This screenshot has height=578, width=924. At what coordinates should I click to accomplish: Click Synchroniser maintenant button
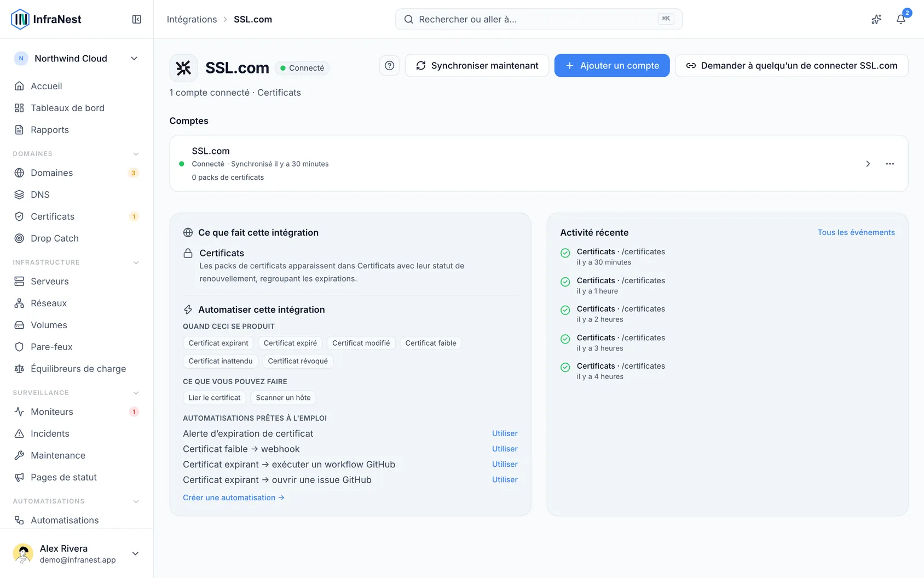[477, 66]
